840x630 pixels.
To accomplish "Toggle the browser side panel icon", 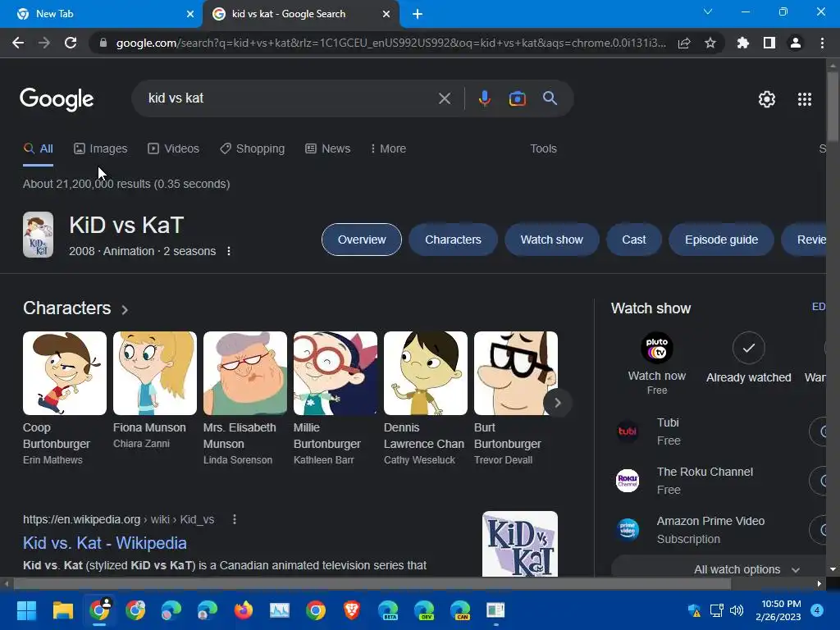I will tap(769, 43).
